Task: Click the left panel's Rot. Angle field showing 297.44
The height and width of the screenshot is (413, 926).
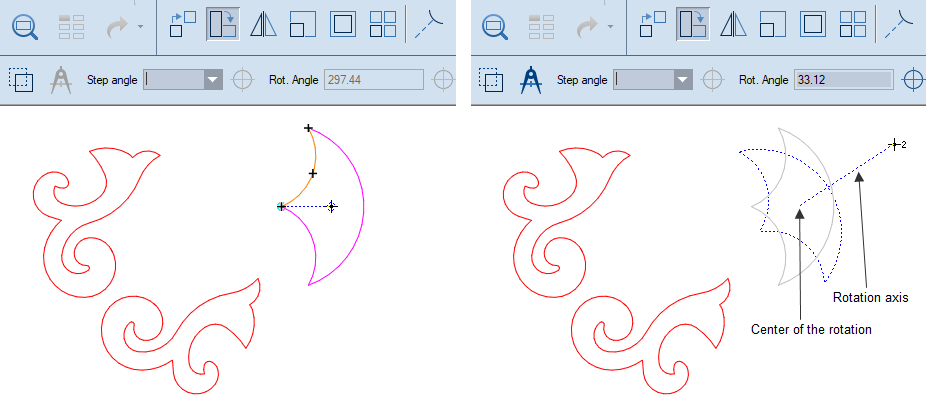Action: click(373, 80)
